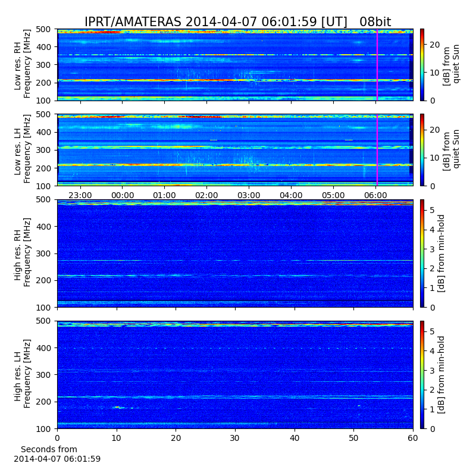Click the 30 tick on the seconds axis
The height and width of the screenshot is (476, 476).
[235, 437]
